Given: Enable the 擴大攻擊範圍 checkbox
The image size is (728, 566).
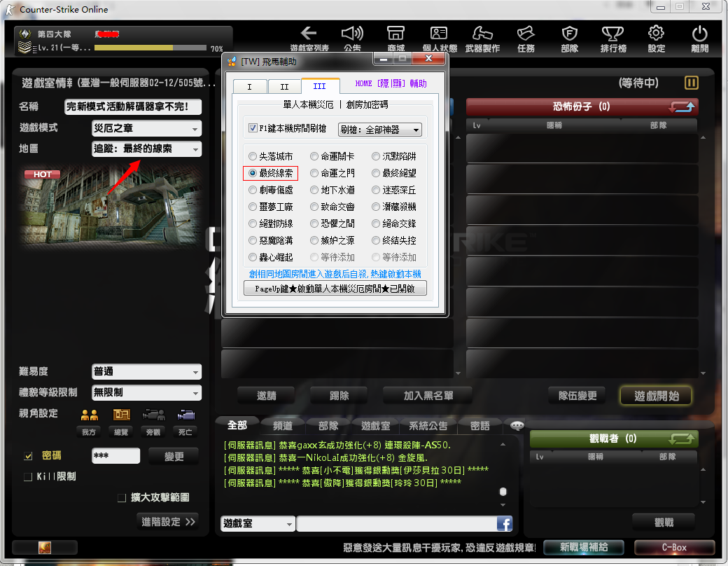Looking at the screenshot, I should tap(122, 498).
